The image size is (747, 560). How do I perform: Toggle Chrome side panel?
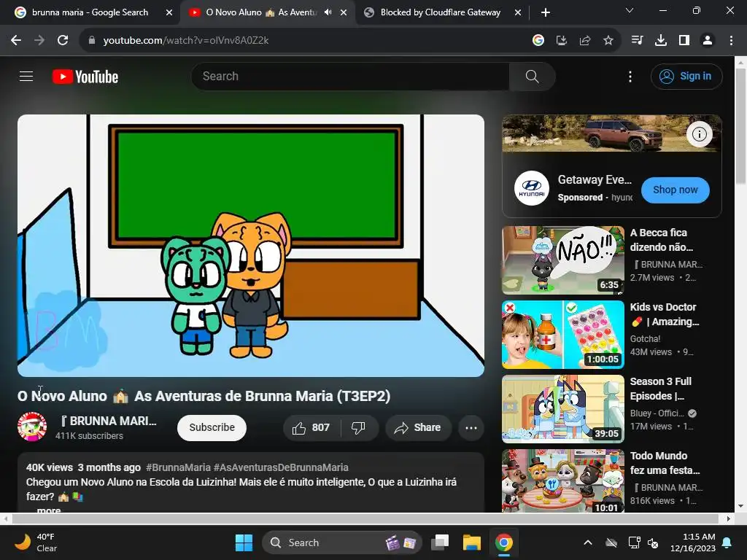click(x=684, y=41)
